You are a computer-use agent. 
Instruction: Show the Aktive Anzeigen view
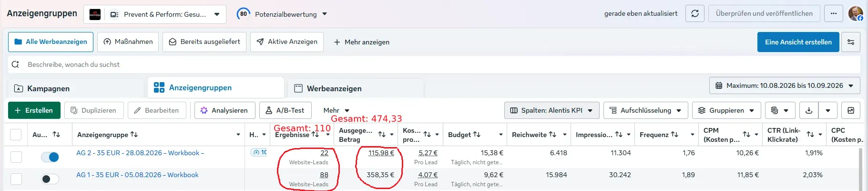tap(287, 42)
